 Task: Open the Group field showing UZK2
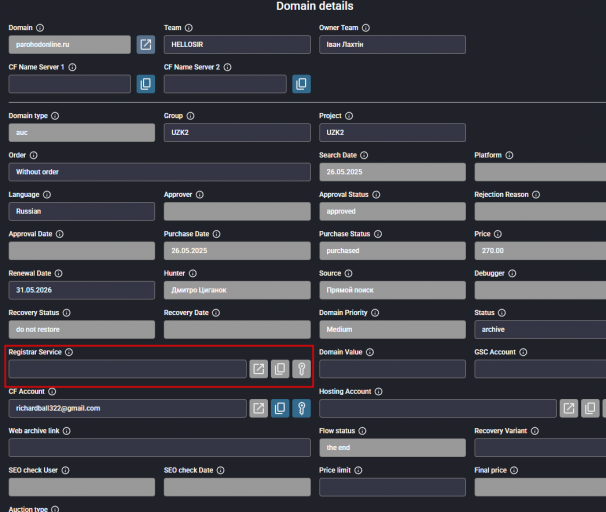click(x=237, y=133)
